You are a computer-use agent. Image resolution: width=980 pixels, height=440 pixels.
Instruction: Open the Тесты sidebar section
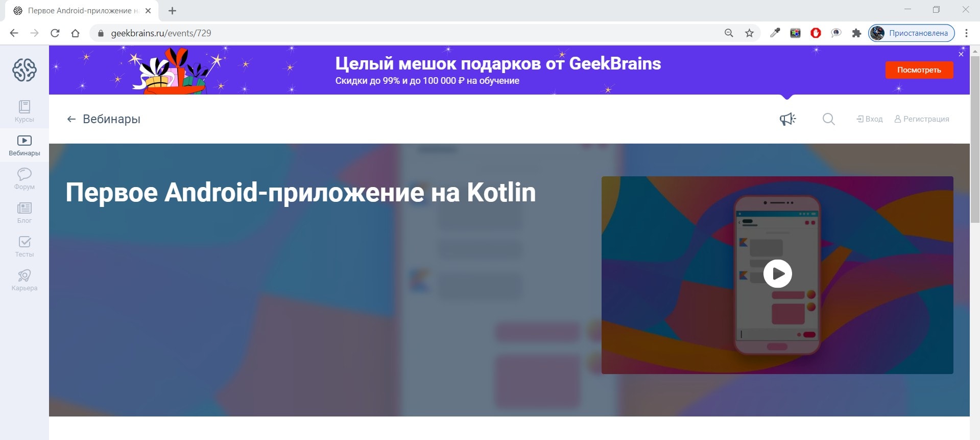point(25,246)
